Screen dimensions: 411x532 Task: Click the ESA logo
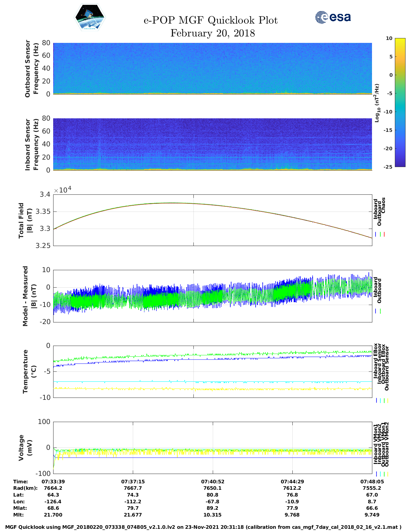pos(333,17)
